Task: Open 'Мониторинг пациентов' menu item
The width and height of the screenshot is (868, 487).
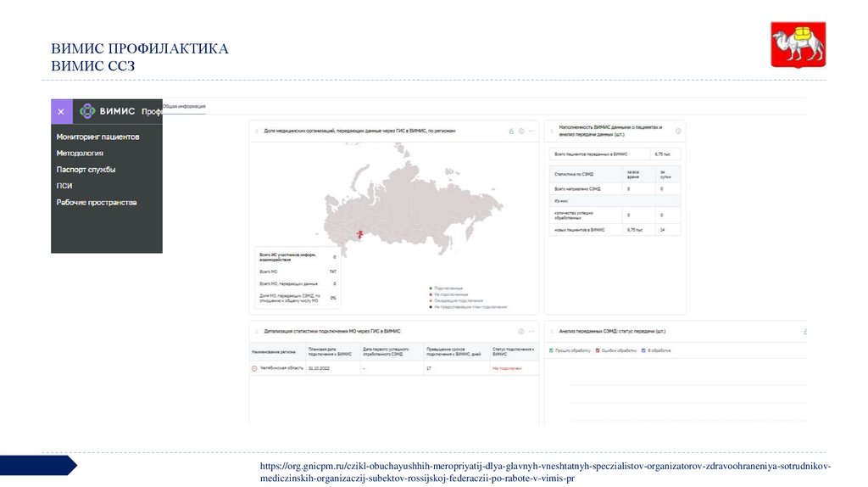Action: pyautogui.click(x=97, y=137)
